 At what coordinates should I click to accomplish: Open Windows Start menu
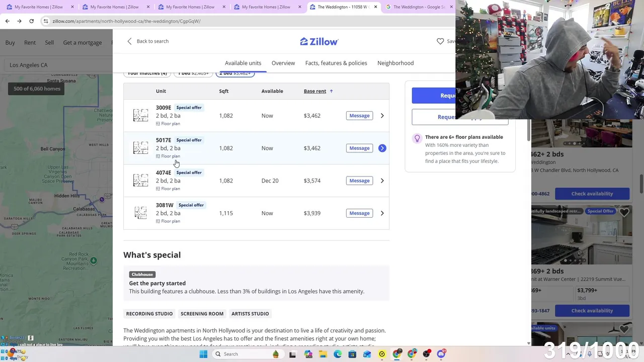click(203, 354)
